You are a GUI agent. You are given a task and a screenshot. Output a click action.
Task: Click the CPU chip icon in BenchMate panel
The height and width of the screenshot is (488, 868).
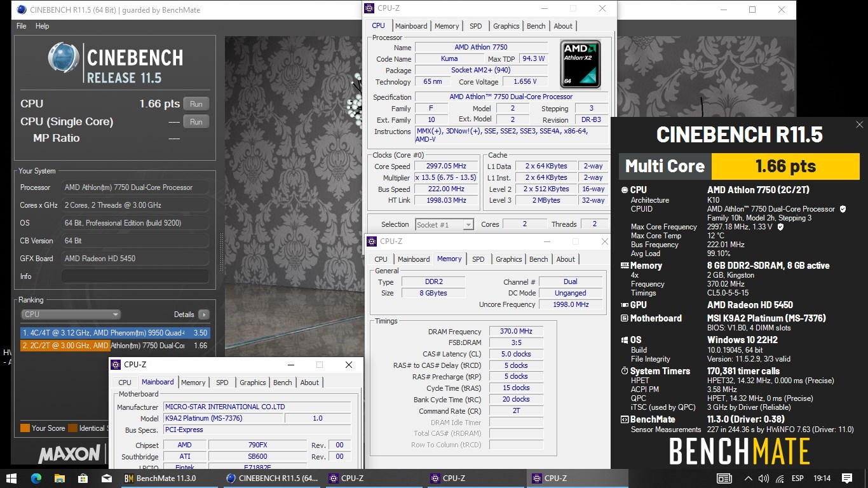coord(624,190)
